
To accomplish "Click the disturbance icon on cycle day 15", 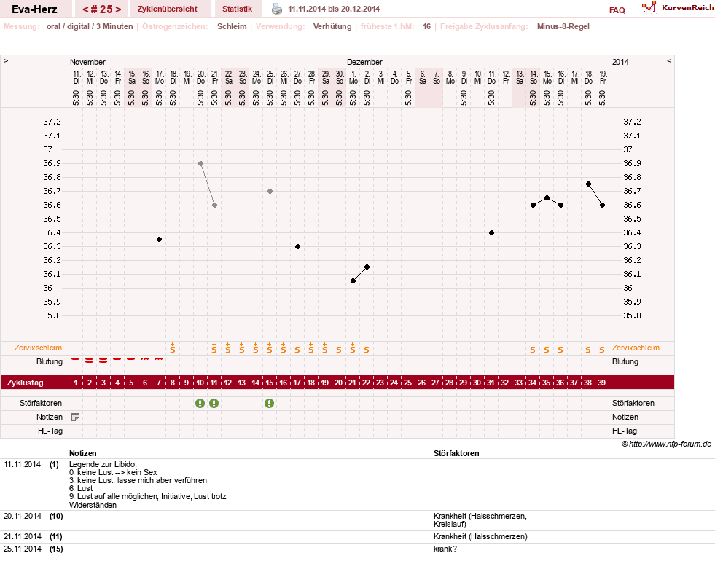I will click(270, 403).
